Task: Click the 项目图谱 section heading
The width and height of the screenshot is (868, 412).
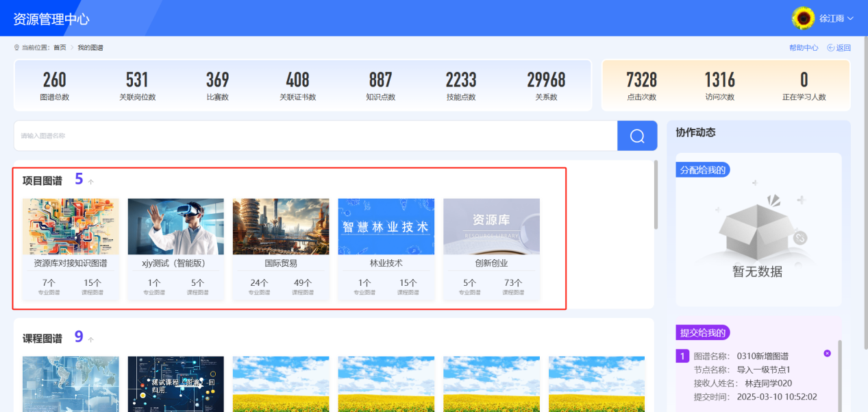Action: pos(42,181)
